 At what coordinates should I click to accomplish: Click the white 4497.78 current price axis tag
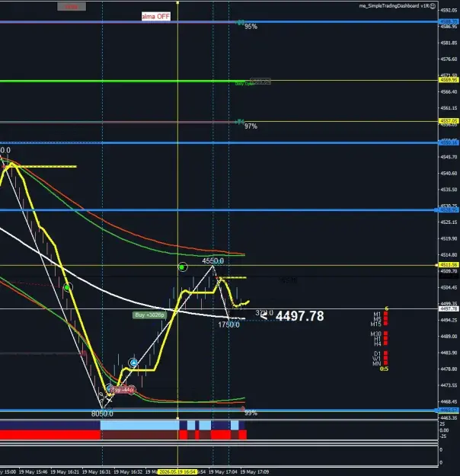point(449,308)
